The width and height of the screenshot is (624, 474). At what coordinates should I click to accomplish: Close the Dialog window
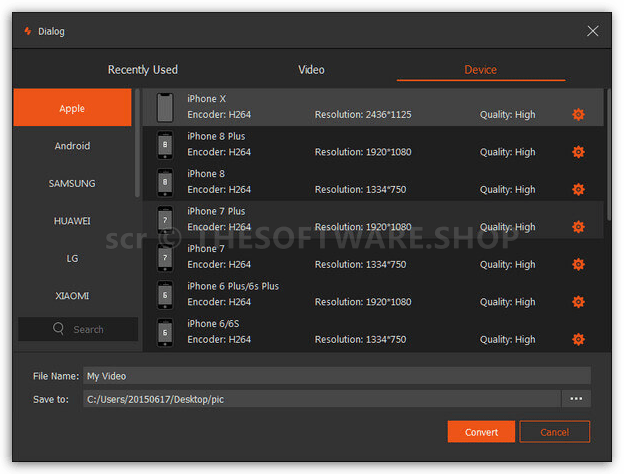pos(592,31)
